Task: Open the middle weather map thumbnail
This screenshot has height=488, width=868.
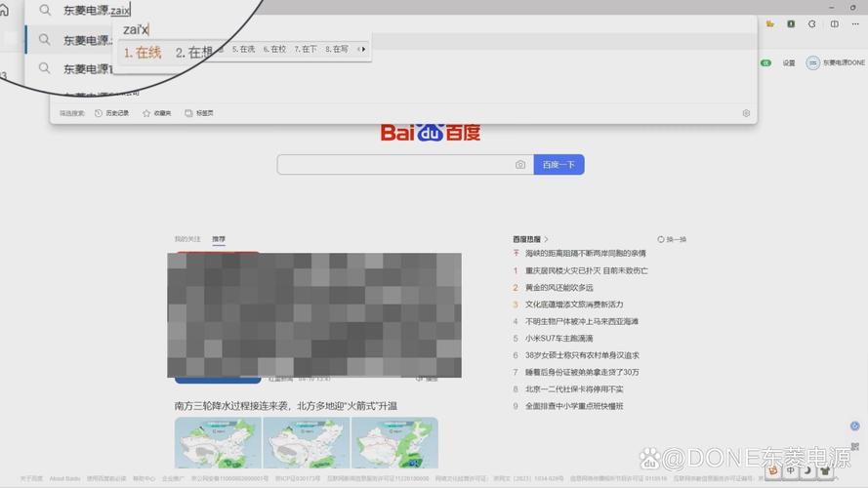Action: [x=307, y=443]
